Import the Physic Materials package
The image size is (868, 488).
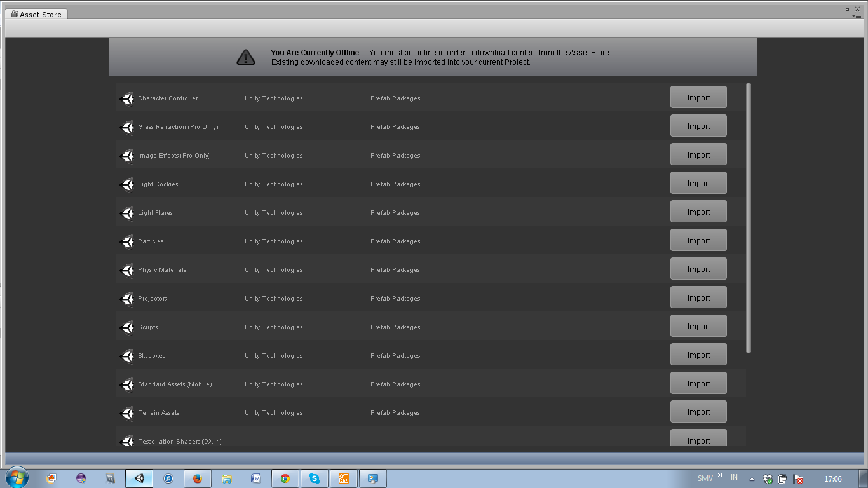click(698, 269)
